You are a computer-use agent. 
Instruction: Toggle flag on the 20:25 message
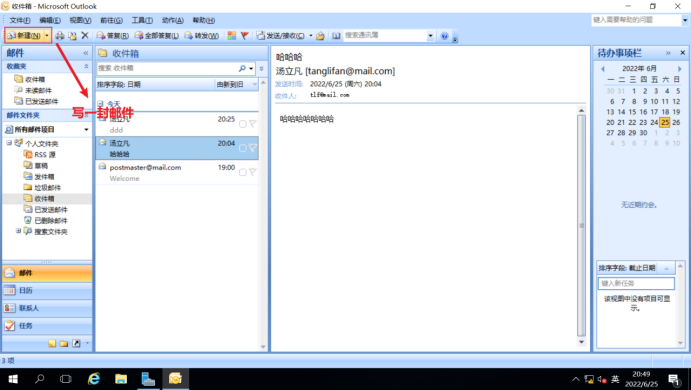coord(253,124)
